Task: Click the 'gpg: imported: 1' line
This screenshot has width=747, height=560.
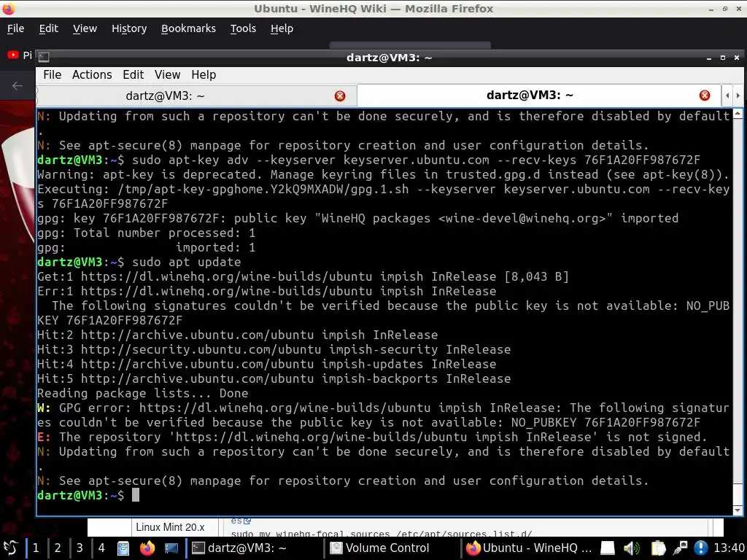Action: [x=146, y=248]
